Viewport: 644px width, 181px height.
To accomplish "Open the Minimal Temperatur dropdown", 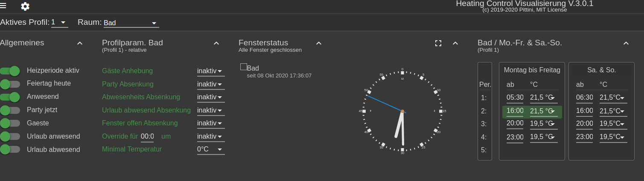I will [x=210, y=149].
